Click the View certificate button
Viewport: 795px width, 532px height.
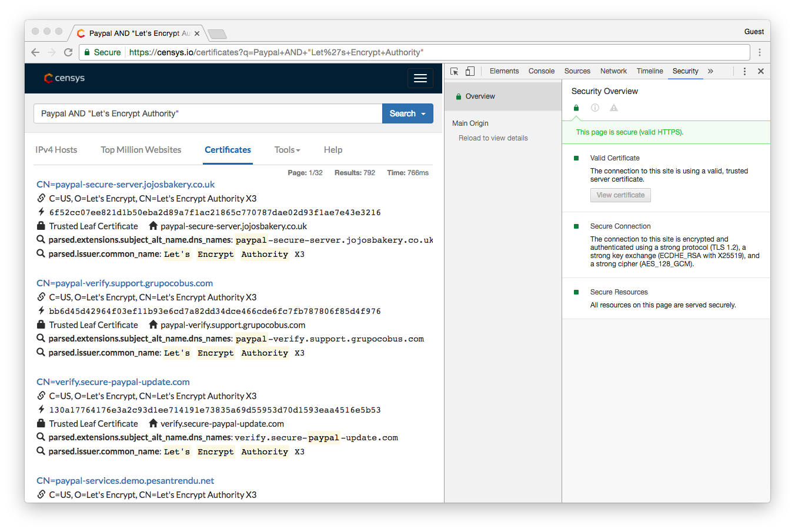pos(620,195)
